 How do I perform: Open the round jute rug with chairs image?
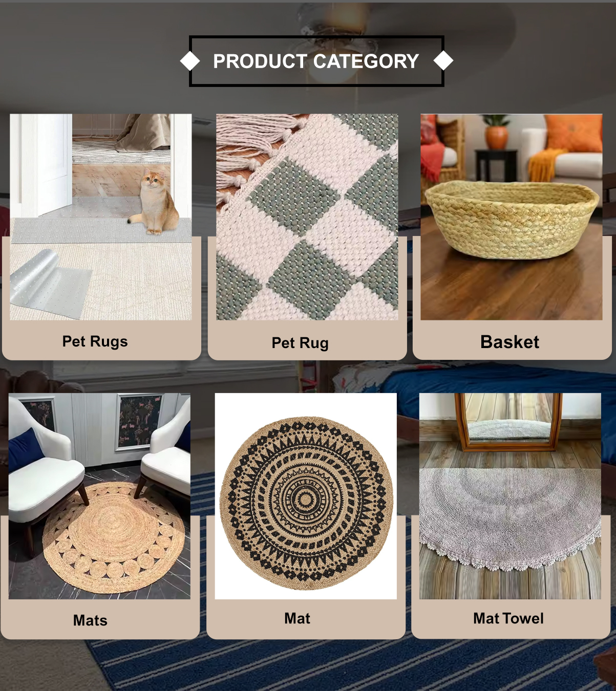pos(99,496)
